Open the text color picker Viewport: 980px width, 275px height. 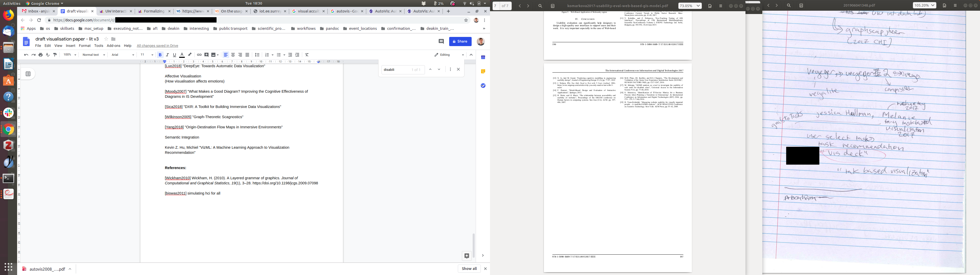pyautogui.click(x=182, y=55)
